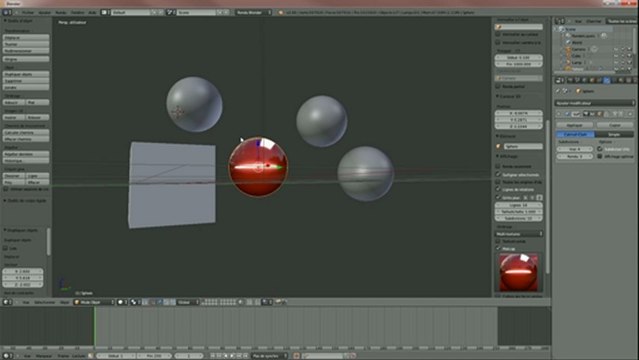
Task: Open the Mode Objet dropdown
Action: point(94,302)
